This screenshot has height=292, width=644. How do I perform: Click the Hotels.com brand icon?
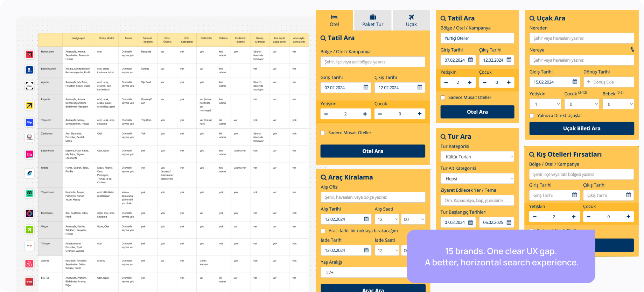30,54
